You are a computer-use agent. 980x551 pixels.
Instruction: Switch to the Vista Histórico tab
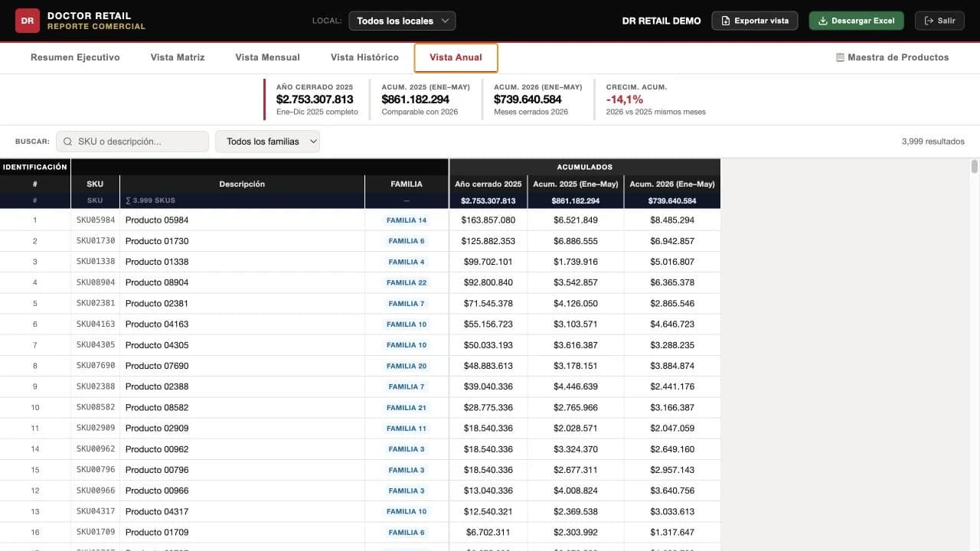[x=364, y=57]
